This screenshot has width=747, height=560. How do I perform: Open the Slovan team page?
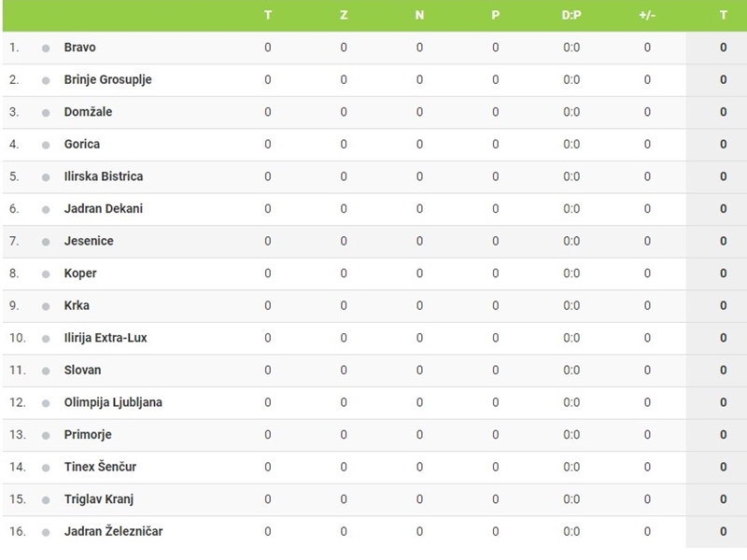click(x=82, y=370)
